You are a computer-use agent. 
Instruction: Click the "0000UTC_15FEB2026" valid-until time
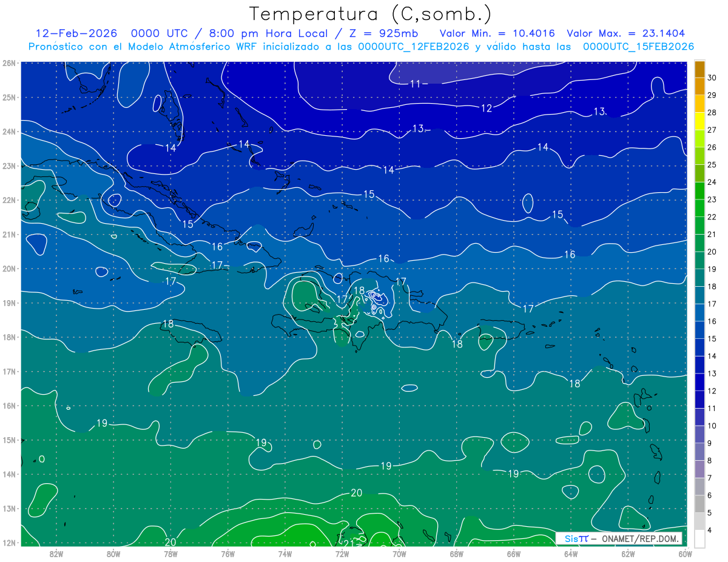pyautogui.click(x=638, y=47)
